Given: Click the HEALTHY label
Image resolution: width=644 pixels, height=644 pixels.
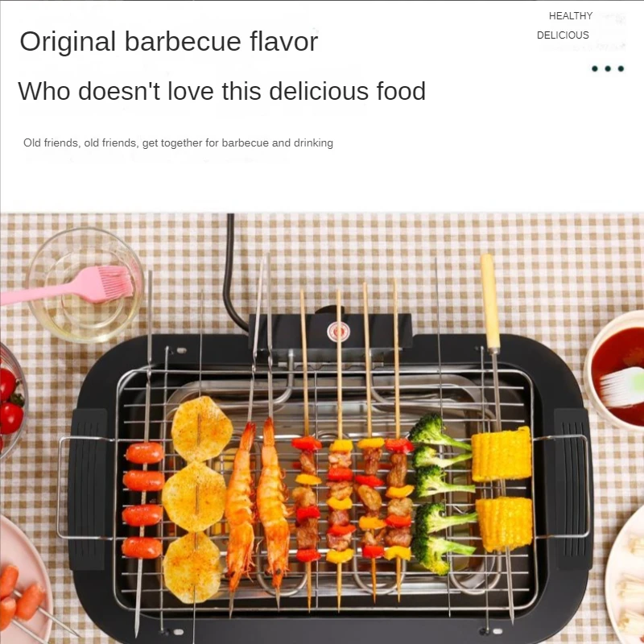Looking at the screenshot, I should point(570,16).
